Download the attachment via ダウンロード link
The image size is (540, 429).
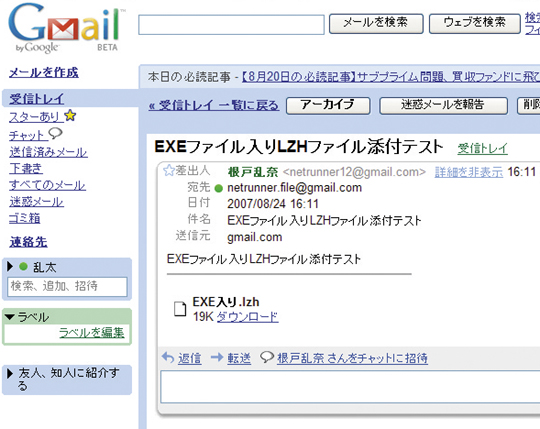247,317
